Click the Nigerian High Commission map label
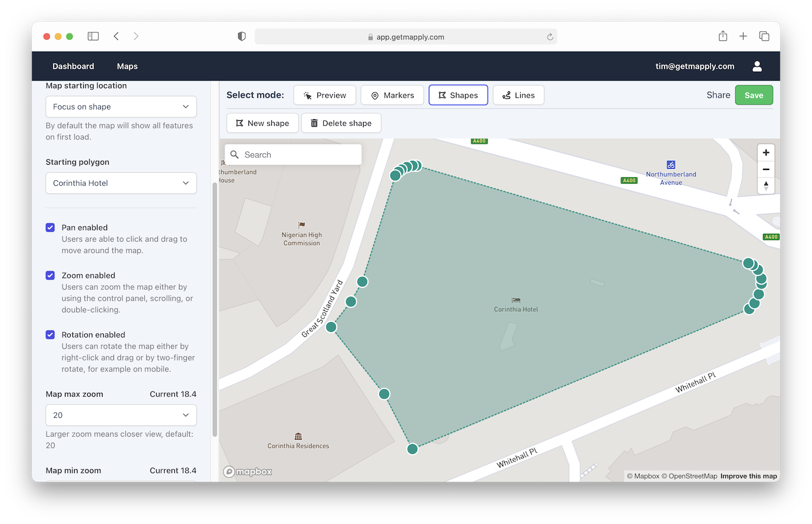The width and height of the screenshot is (812, 524). [301, 239]
